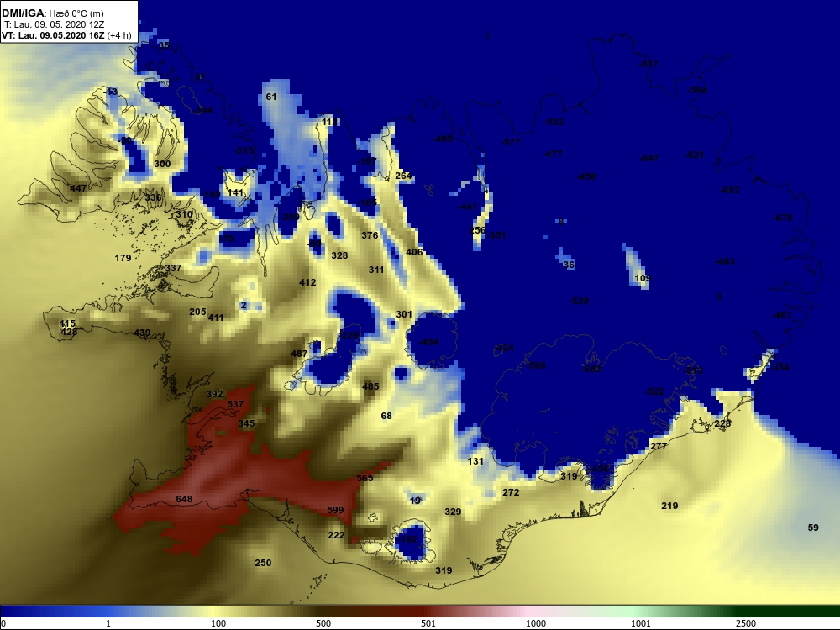840x630 pixels.
Task: Click the map value '272'
Action: [511, 492]
